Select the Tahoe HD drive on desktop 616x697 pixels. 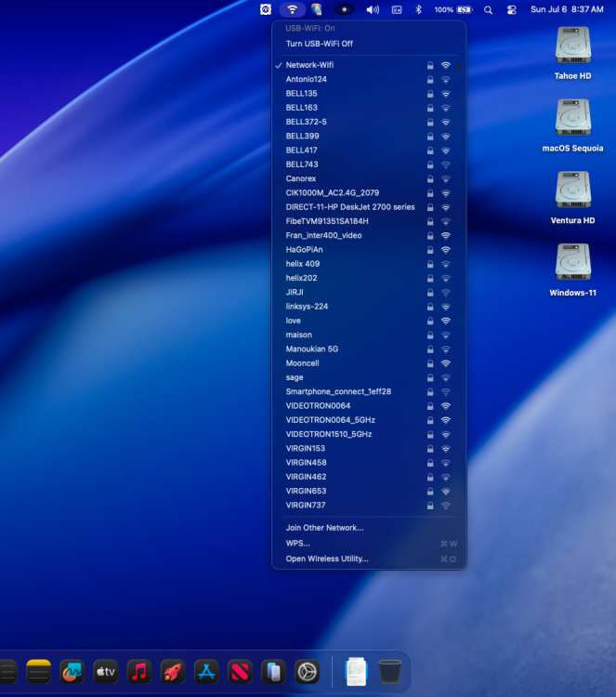click(573, 46)
